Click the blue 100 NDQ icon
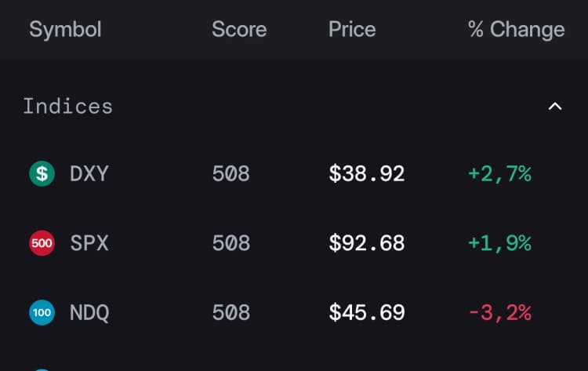The image size is (588, 371). coord(42,312)
